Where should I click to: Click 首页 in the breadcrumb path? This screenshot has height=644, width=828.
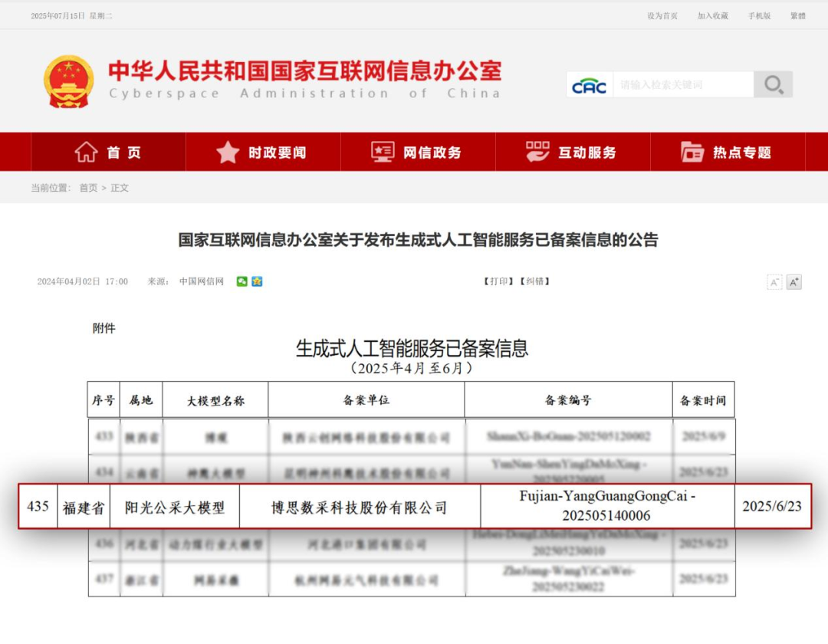tap(88, 188)
